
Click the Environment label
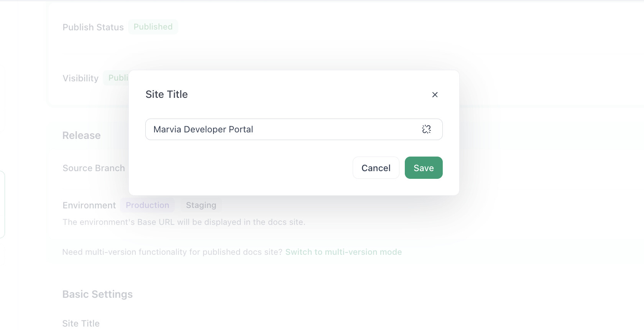tap(89, 205)
